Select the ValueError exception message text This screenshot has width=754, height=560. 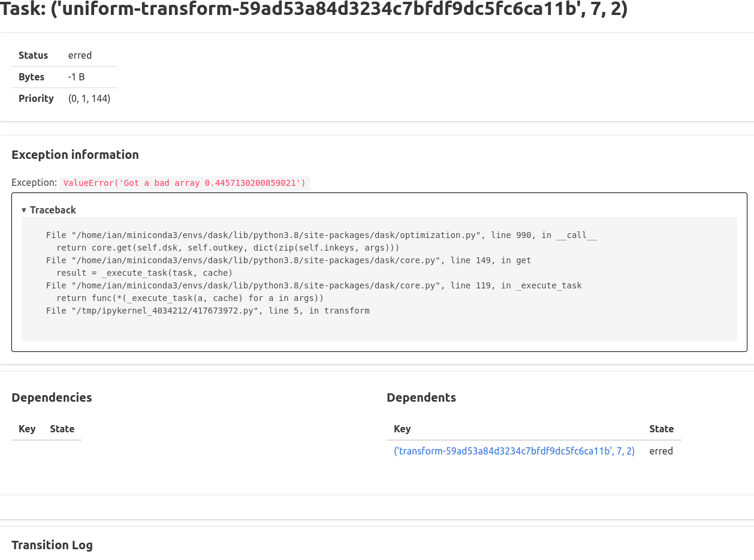185,183
